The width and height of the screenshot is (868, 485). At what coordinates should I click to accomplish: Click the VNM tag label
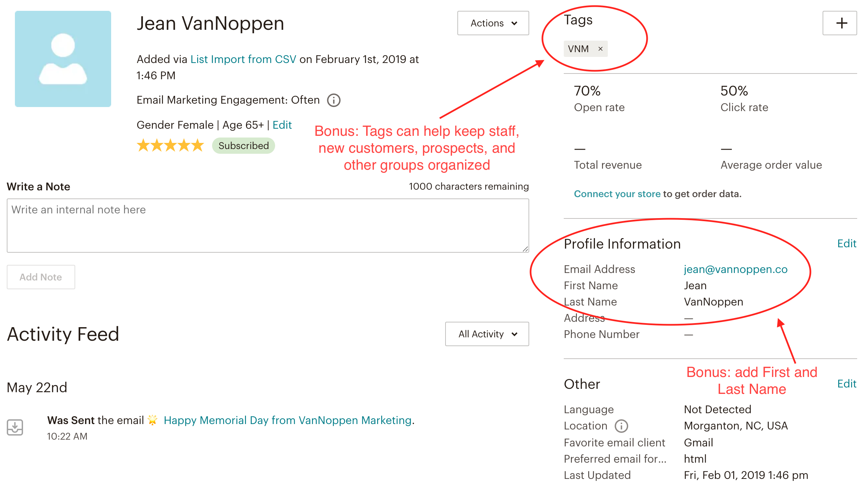pyautogui.click(x=578, y=49)
